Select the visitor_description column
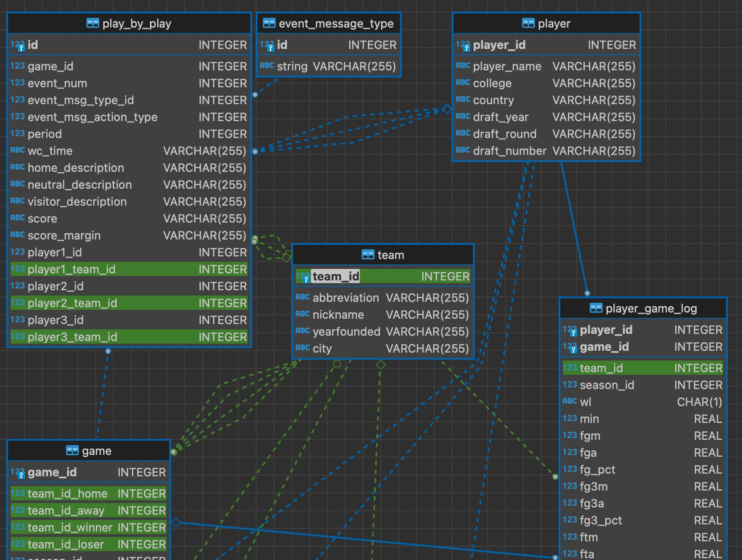 (x=129, y=202)
